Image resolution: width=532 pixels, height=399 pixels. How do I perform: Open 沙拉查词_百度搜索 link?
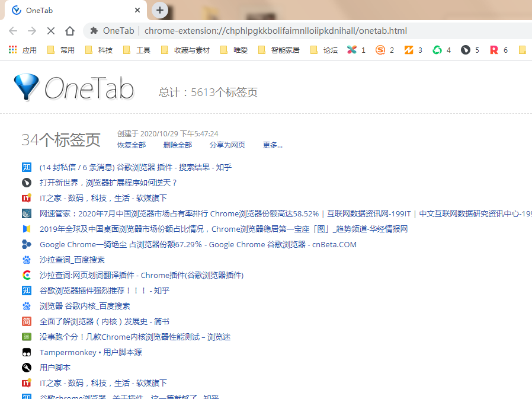[72, 260]
